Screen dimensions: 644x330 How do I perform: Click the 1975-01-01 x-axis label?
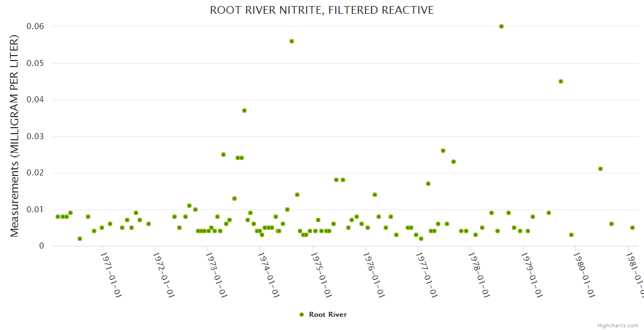(319, 275)
